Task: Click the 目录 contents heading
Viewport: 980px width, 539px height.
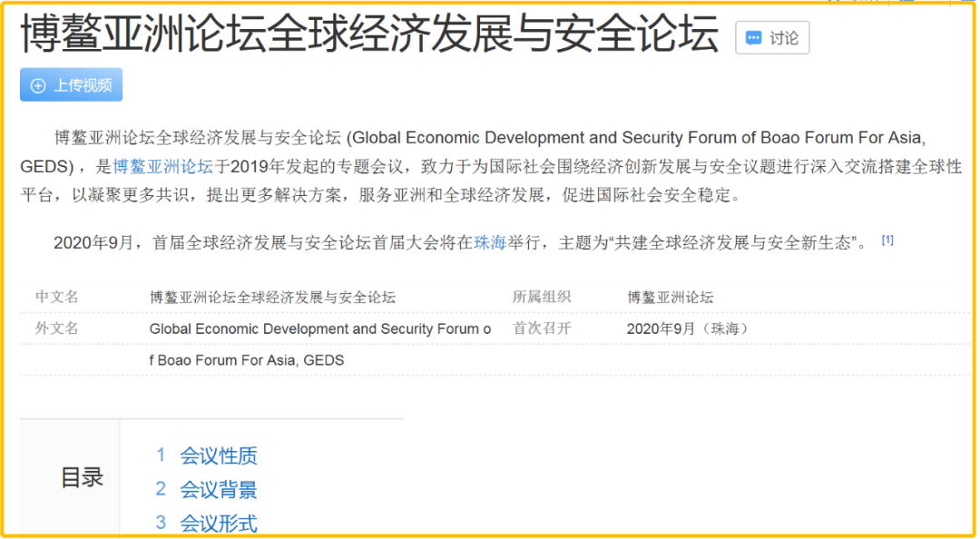Action: (x=82, y=477)
